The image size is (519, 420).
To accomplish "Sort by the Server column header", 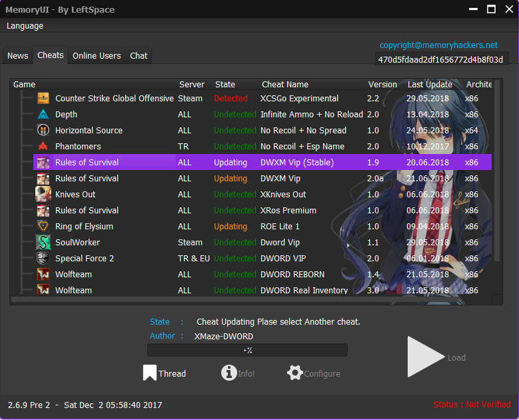I will coord(192,85).
